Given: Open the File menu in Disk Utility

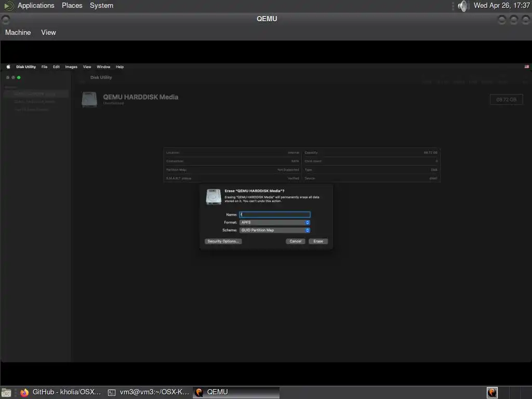Looking at the screenshot, I should click(x=45, y=67).
